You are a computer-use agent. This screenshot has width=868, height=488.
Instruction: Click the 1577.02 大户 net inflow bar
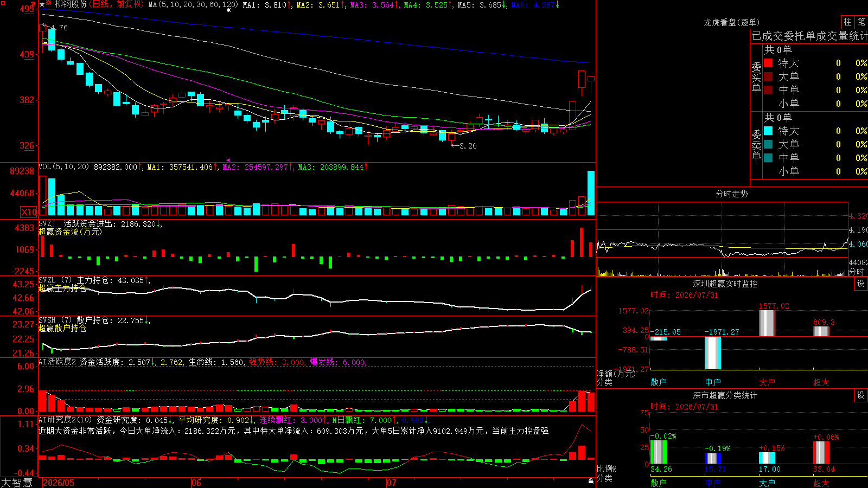click(767, 323)
